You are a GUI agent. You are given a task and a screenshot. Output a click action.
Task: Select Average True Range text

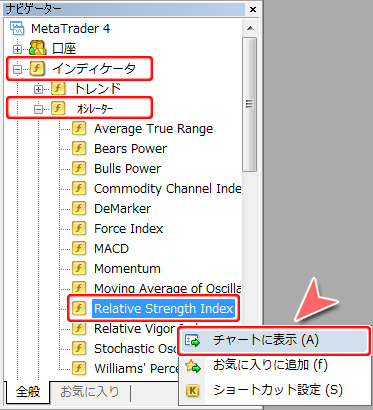[x=153, y=129]
